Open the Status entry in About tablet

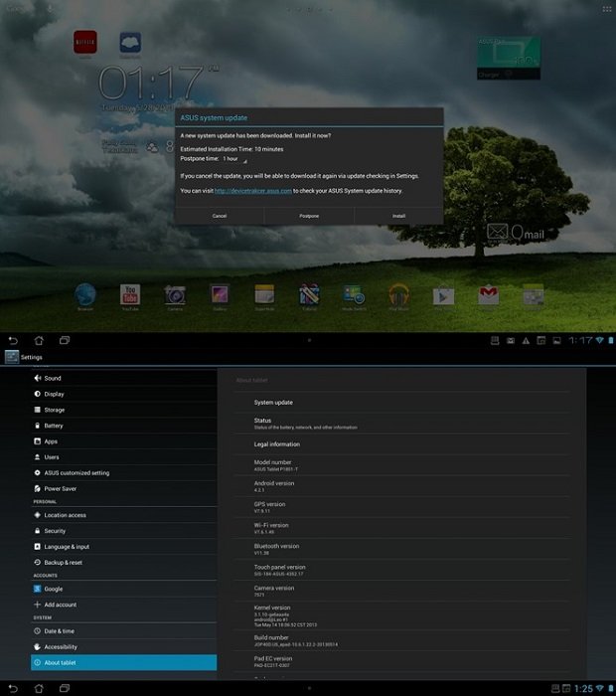coord(401,424)
